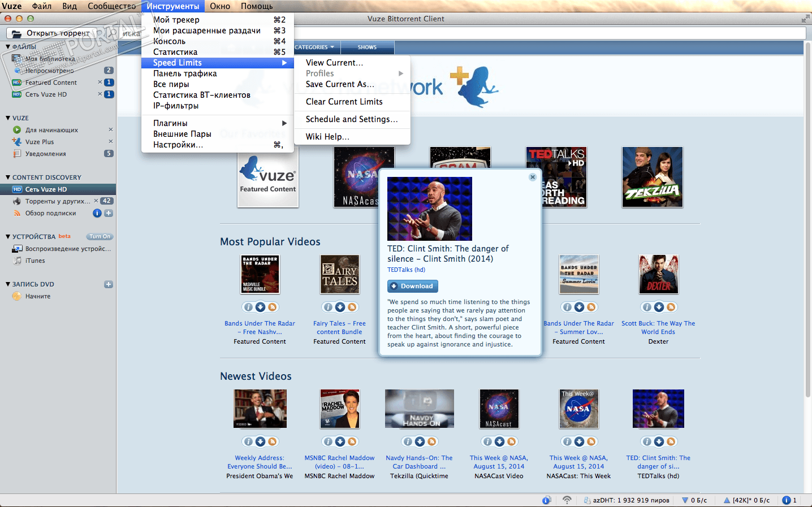Image resolution: width=812 pixels, height=507 pixels.
Task: Open the Помощь menu
Action: [x=257, y=6]
